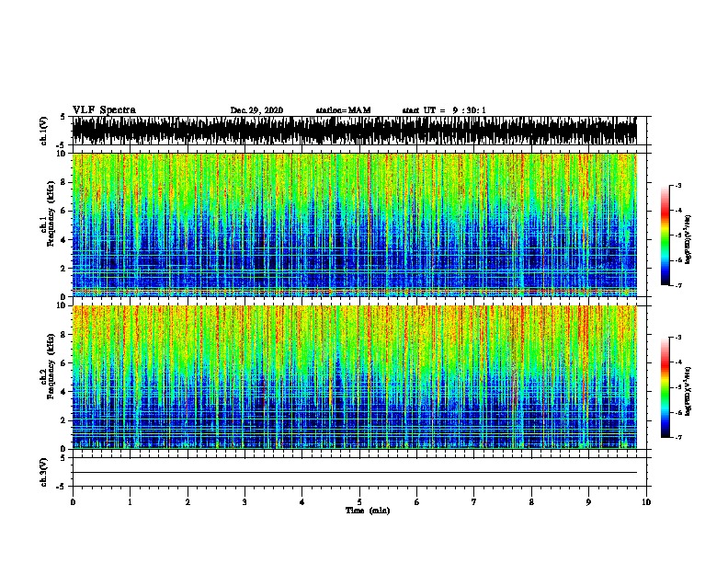728x563 pixels.
Task: Click the "6" tick on the Time axis
Action: [416, 502]
